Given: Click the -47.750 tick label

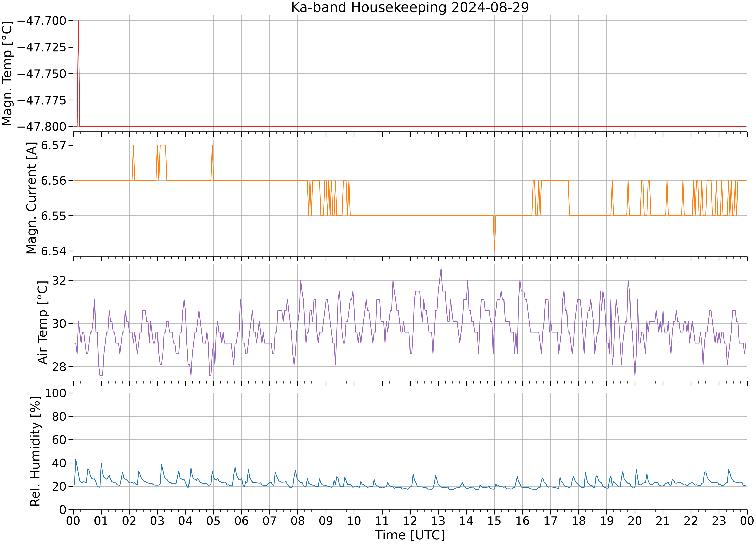Looking at the screenshot, I should (x=41, y=74).
